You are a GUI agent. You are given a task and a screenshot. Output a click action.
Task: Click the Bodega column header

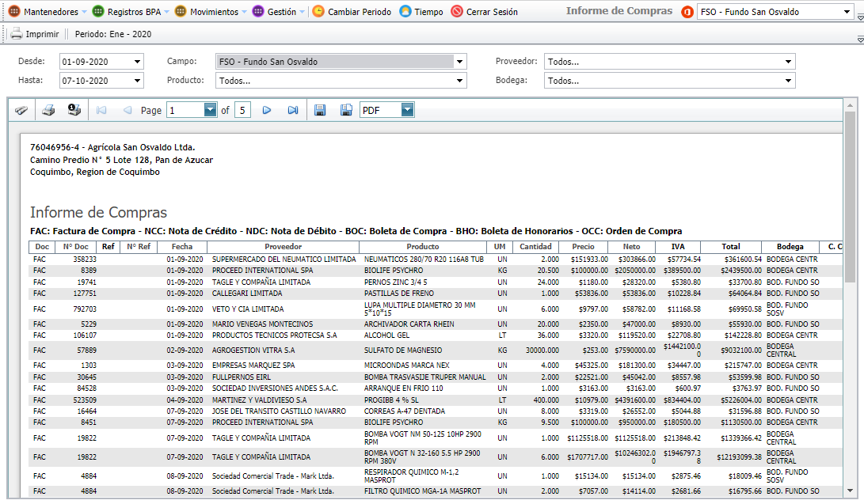pos(790,247)
